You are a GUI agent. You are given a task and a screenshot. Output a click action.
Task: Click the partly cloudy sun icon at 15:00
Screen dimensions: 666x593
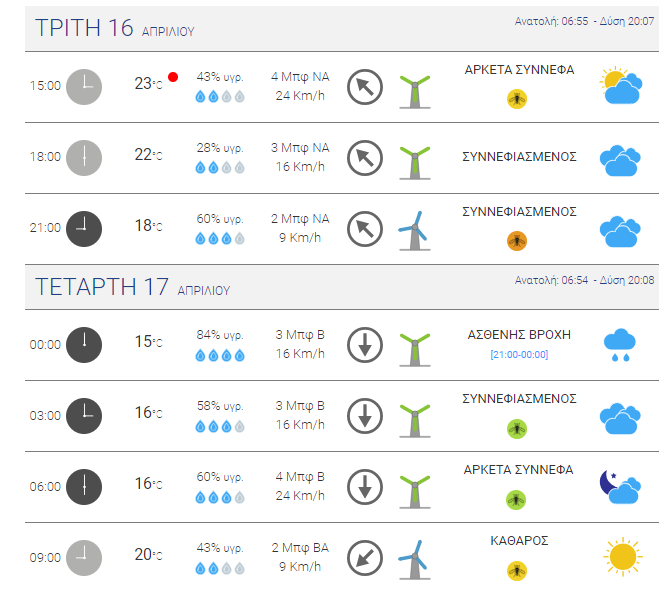click(621, 86)
